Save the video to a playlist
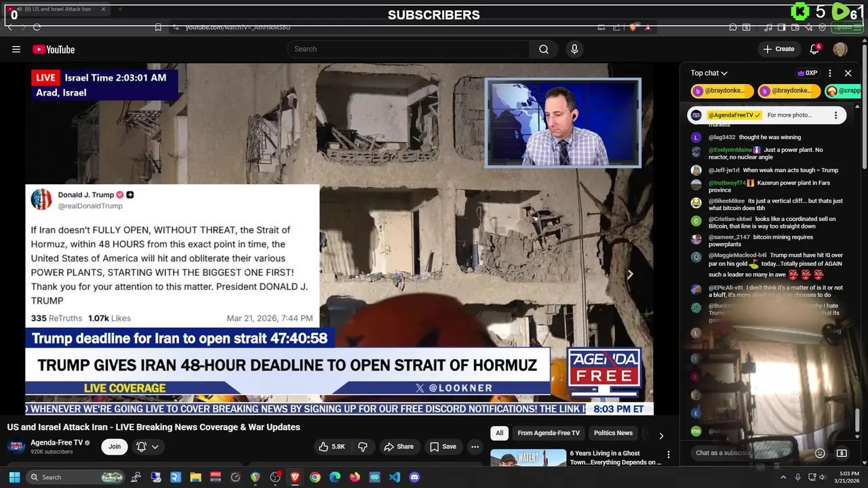This screenshot has width=868, height=488. coord(443,447)
